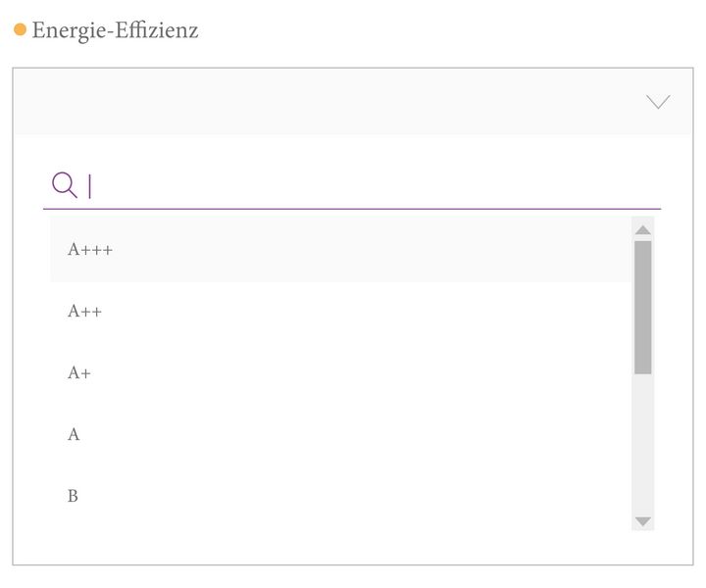Click scrollbar track below the thumb

click(643, 446)
